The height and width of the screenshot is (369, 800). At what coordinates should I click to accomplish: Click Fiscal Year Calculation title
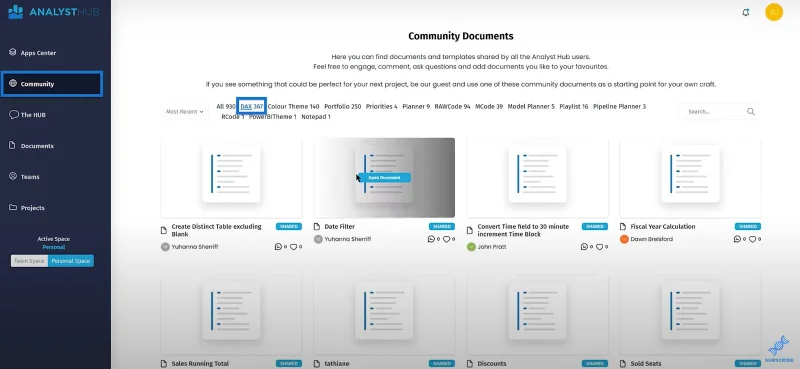(x=663, y=227)
